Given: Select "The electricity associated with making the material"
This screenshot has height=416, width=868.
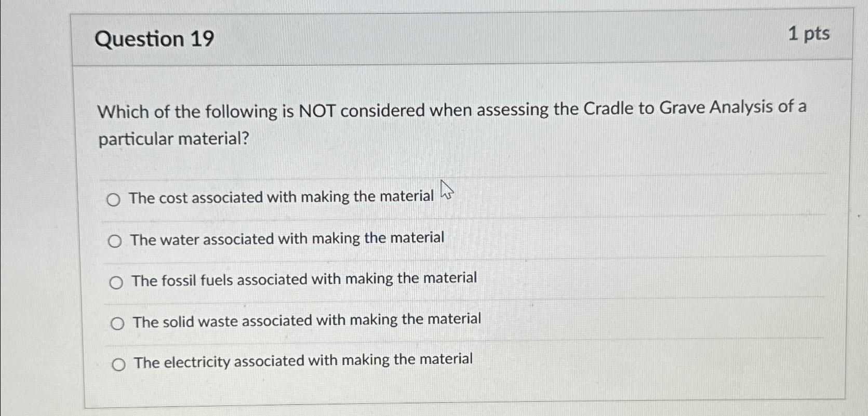Looking at the screenshot, I should (x=120, y=364).
